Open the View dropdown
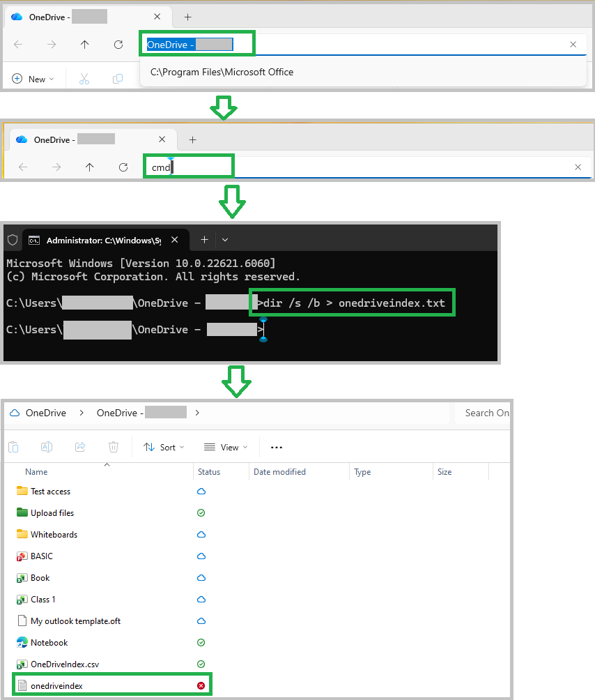595x700 pixels. click(x=226, y=448)
